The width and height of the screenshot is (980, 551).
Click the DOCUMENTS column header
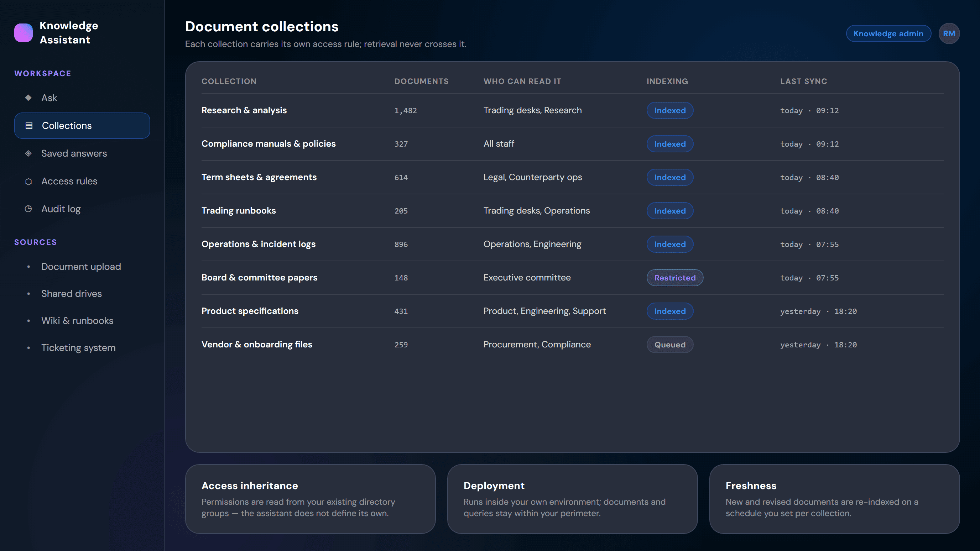(421, 82)
